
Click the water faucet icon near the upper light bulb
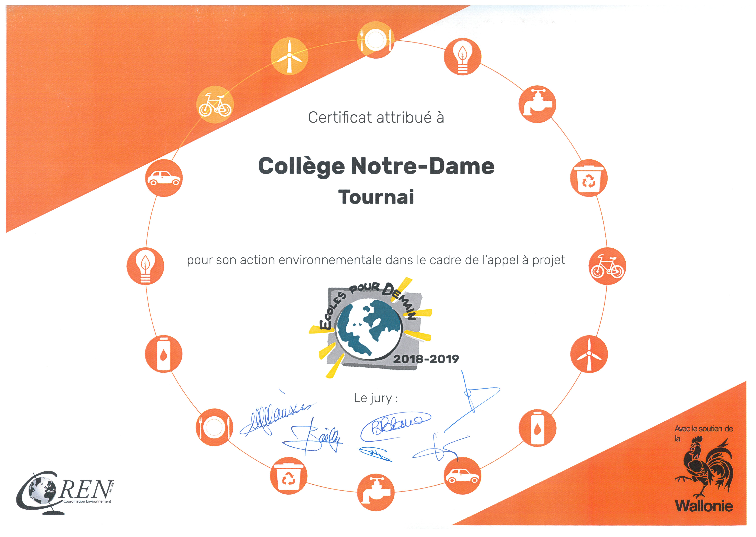coord(537,104)
